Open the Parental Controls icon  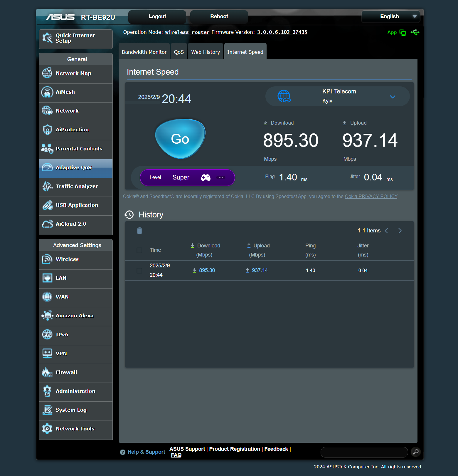pyautogui.click(x=47, y=149)
